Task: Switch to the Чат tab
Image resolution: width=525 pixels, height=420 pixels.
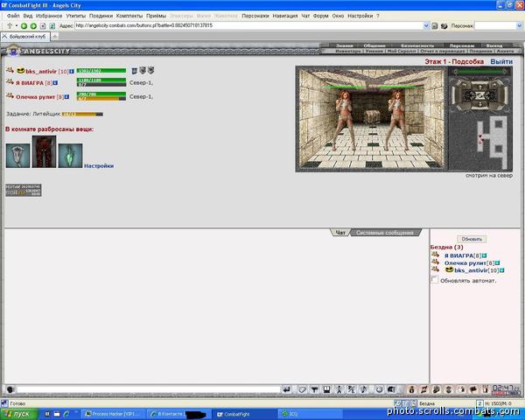Action: click(x=340, y=233)
